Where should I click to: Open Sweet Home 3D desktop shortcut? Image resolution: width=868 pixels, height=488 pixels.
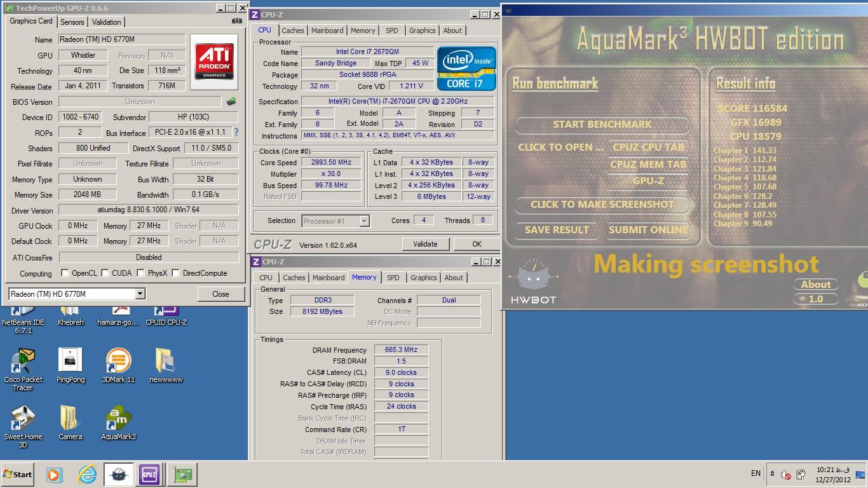pos(23,426)
